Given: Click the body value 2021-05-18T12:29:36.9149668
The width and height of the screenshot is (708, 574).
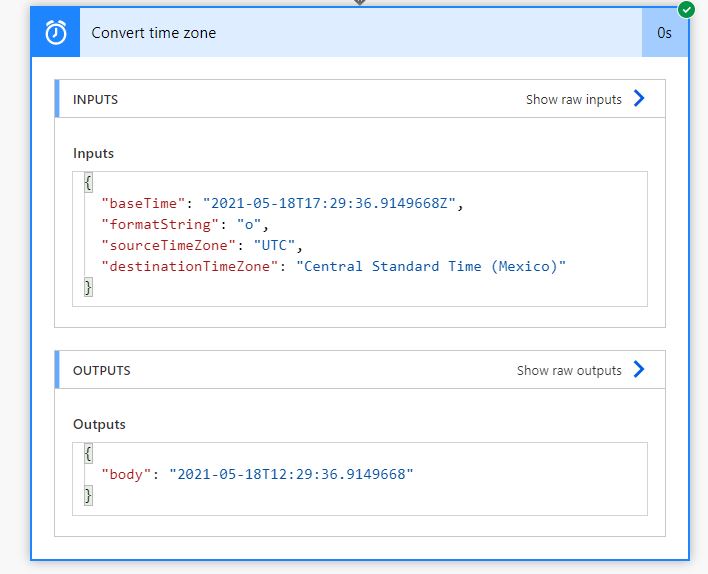Looking at the screenshot, I should click(x=291, y=474).
